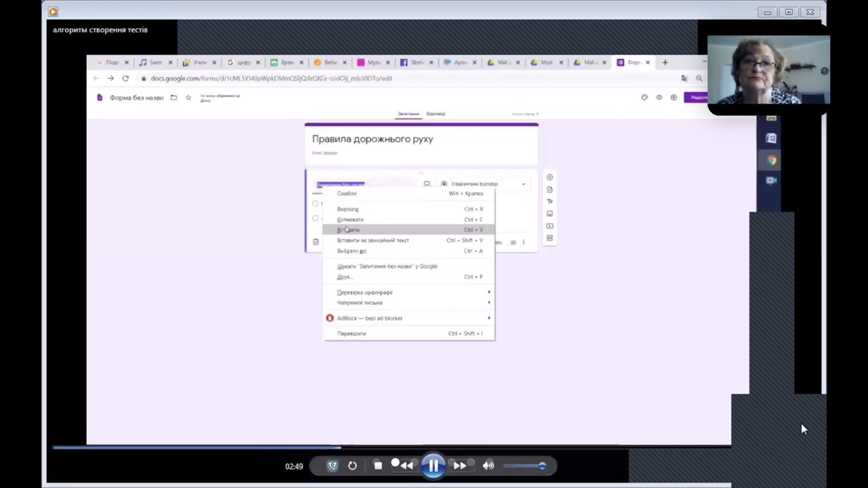Screen dimensions: 868x488
Task: Pause the video playback
Action: [x=433, y=466]
